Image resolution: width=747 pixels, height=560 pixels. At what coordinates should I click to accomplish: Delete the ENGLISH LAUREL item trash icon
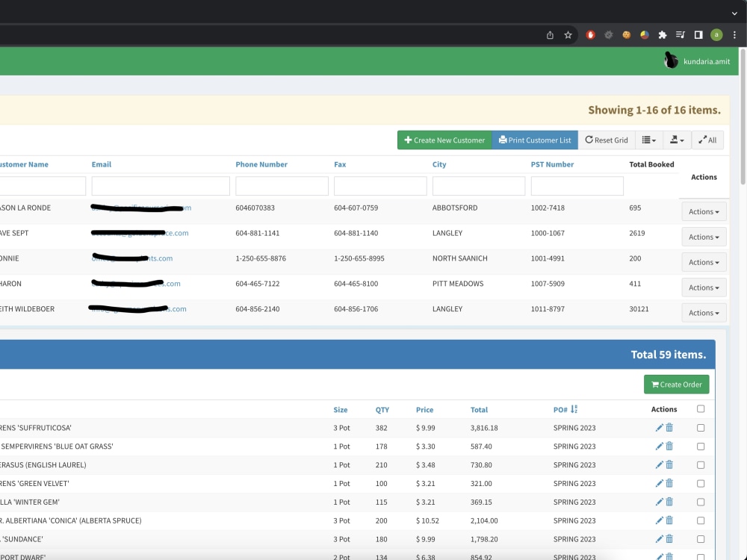(669, 464)
